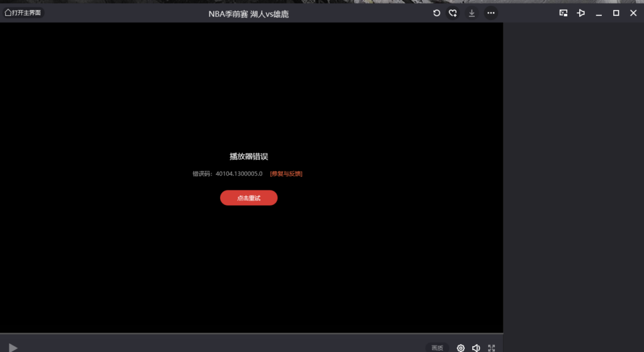
Task: Click the red 点击重试 retry button
Action: tap(248, 198)
